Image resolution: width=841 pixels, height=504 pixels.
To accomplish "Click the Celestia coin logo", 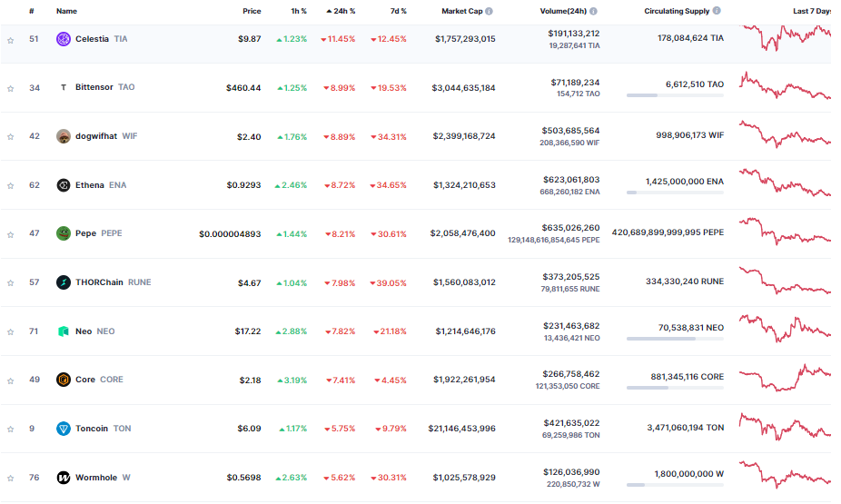I will (x=64, y=39).
